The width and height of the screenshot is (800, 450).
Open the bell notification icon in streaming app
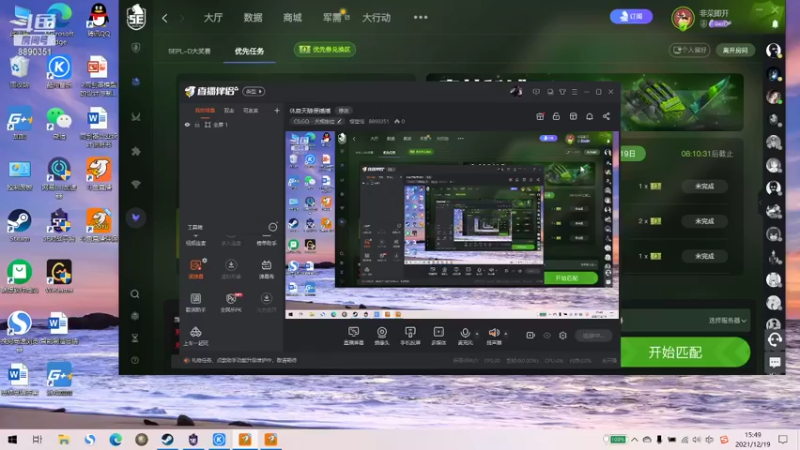coord(589,116)
